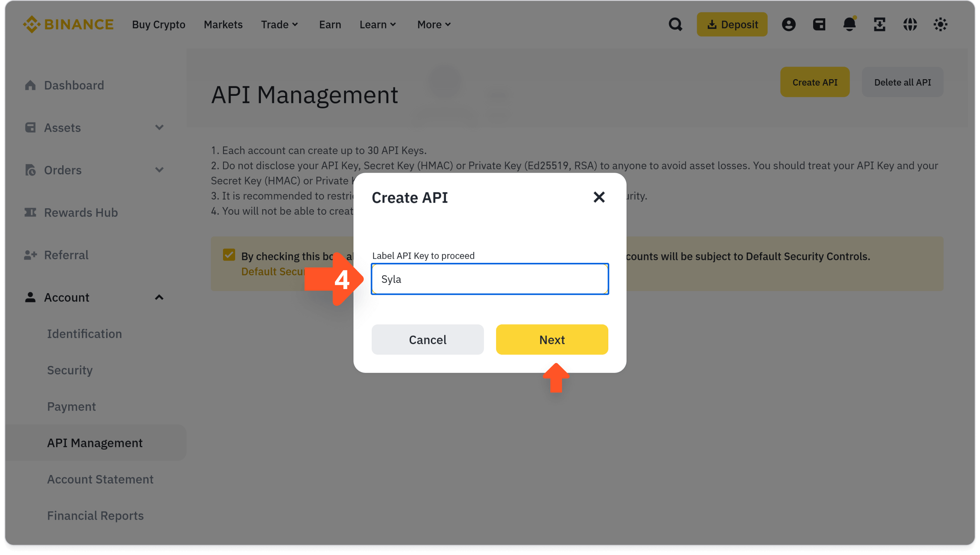This screenshot has width=980, height=555.
Task: Open the order history download icon
Action: coord(879,24)
